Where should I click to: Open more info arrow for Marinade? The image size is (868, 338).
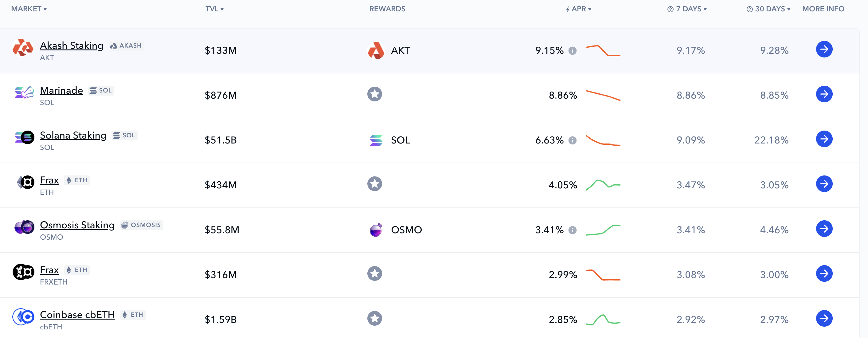click(824, 94)
